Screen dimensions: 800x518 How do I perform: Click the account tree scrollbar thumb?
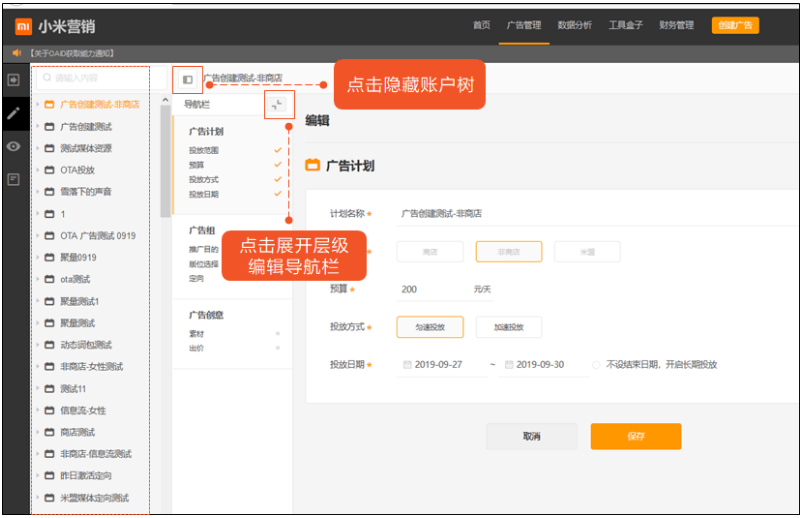(165, 161)
